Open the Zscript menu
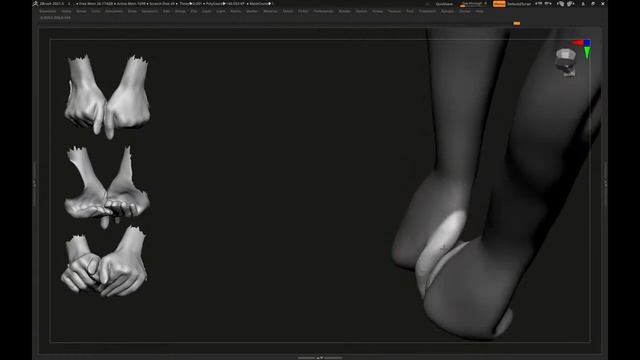 pos(464,11)
